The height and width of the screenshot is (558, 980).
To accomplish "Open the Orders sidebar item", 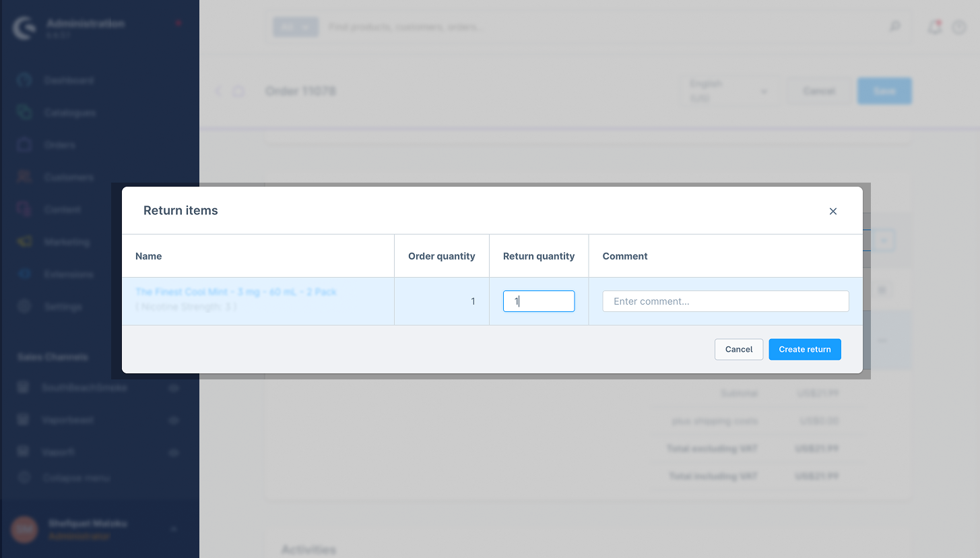I will click(x=59, y=145).
